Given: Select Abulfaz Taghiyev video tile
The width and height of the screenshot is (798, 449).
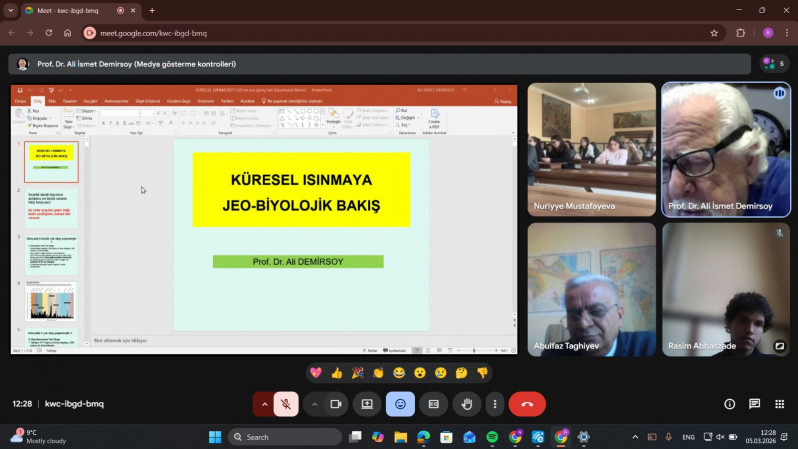Looking at the screenshot, I should click(592, 290).
